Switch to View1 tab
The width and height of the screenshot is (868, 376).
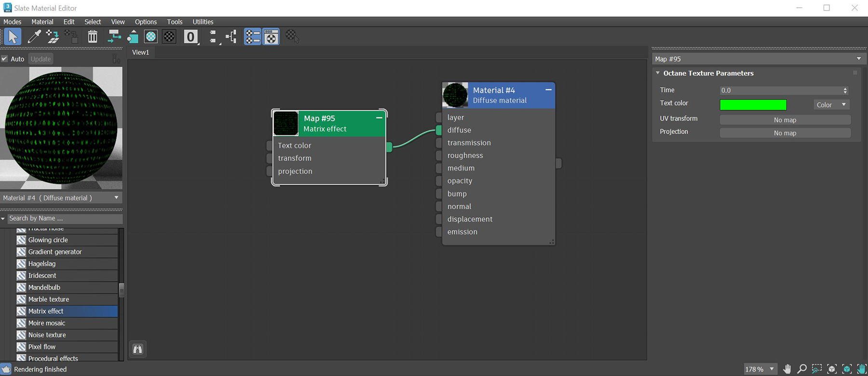141,52
